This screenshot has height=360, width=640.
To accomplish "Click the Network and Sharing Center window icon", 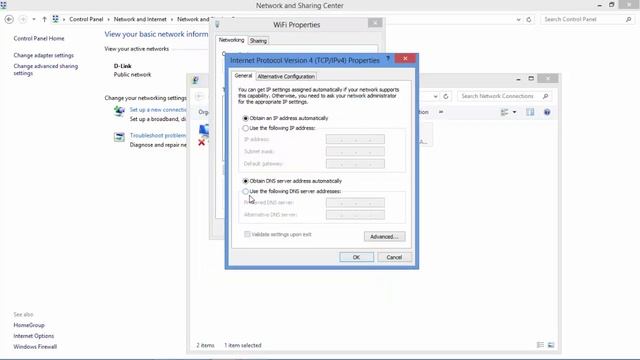I will (3, 5).
